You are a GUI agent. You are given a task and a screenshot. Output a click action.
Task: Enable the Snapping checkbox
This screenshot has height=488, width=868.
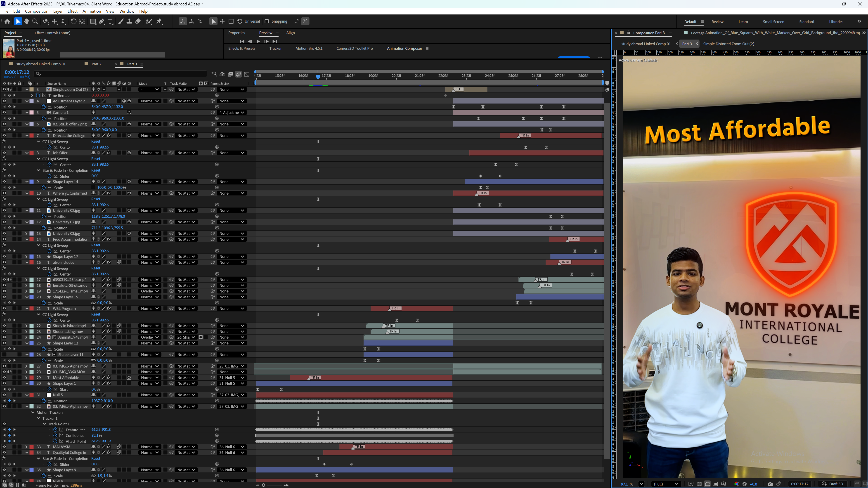267,21
